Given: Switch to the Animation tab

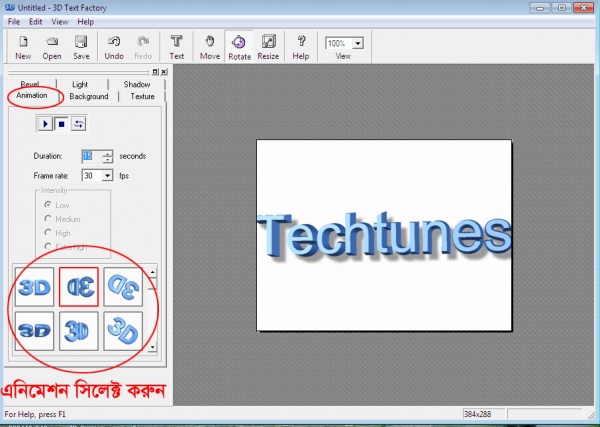Looking at the screenshot, I should coord(32,95).
